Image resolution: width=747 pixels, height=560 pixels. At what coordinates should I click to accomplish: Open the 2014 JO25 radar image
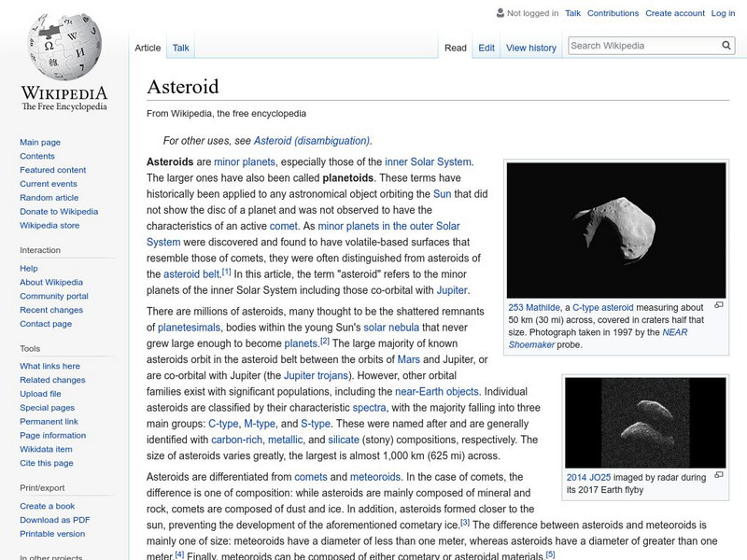click(x=645, y=423)
